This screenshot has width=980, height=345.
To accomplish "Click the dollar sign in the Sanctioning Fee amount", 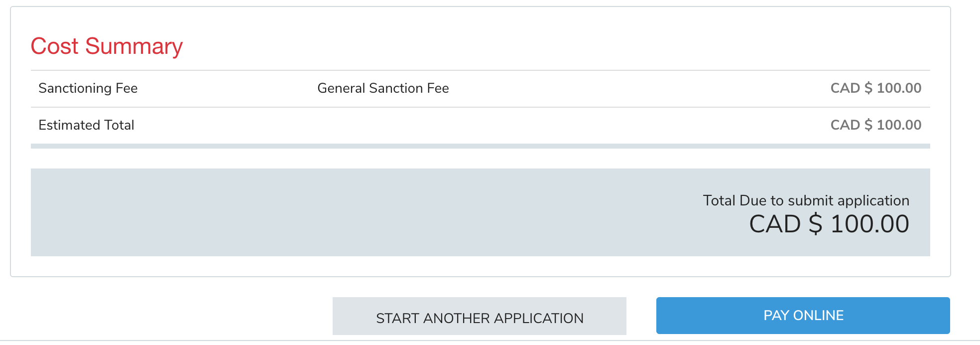I will [868, 88].
